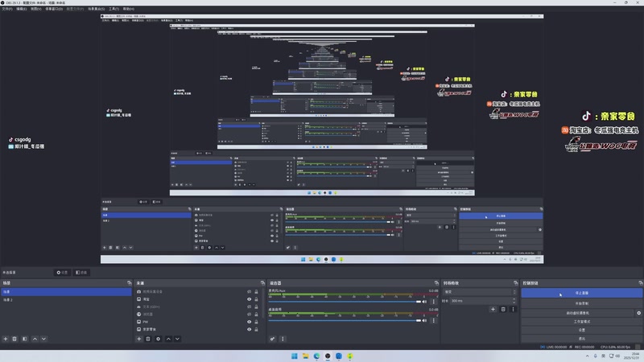
Task: Open source properties gear in Sources panel
Action: [158, 339]
